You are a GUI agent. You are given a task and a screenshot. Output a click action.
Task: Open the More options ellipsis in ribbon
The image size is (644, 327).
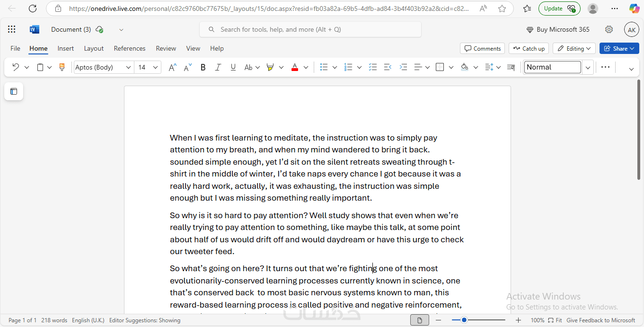tap(605, 67)
